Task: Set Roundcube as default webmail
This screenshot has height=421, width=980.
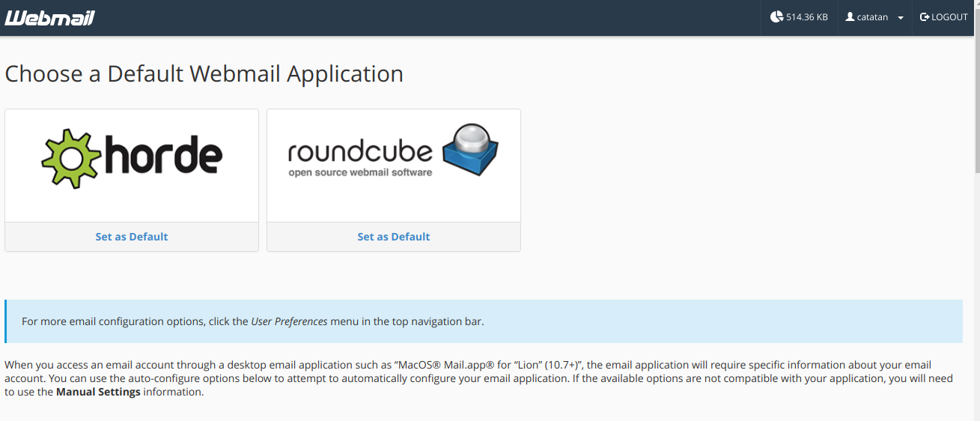Action: (394, 237)
